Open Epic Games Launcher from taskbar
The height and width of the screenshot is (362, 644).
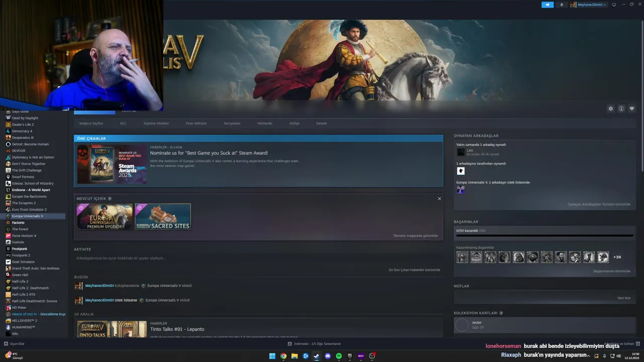350,356
